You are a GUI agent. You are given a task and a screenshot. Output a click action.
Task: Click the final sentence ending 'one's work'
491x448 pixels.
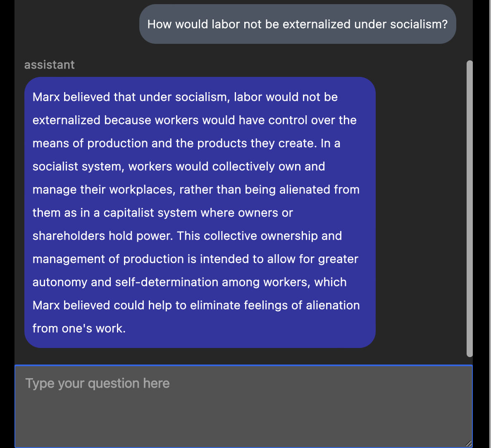79,328
